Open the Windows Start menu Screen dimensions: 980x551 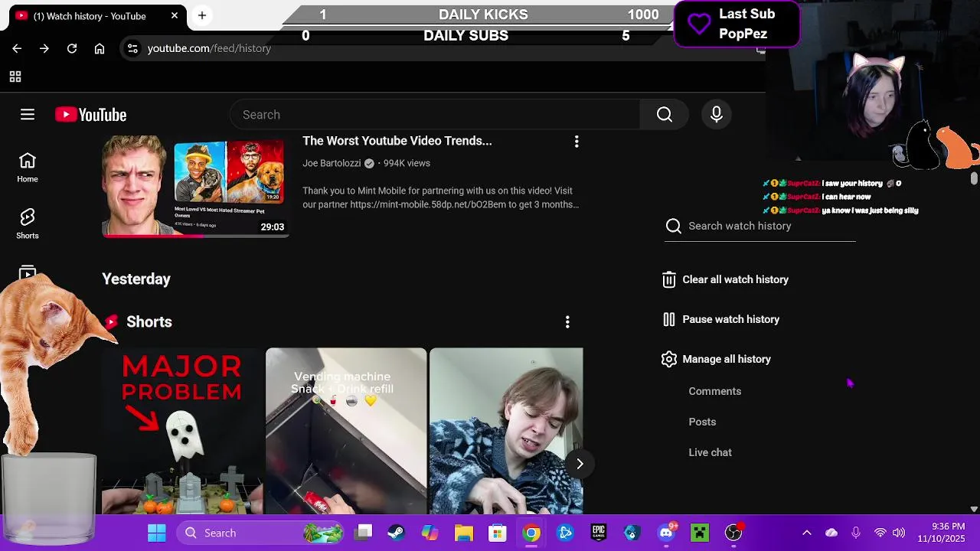click(157, 533)
